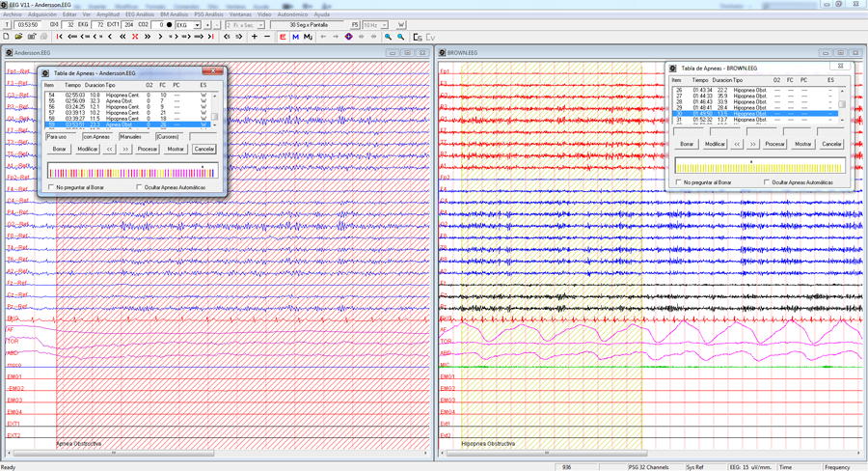The width and height of the screenshot is (868, 471).
Task: Check 'Ocultar Apneas Automáticas' in BROWN table
Action: pos(767,182)
